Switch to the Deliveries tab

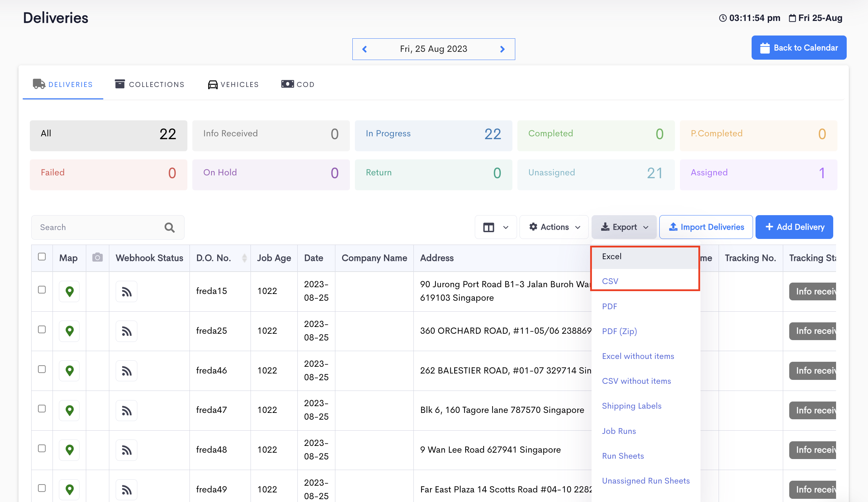tap(63, 84)
